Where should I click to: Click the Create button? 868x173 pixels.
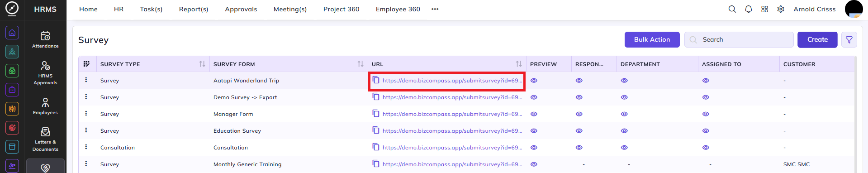click(817, 40)
